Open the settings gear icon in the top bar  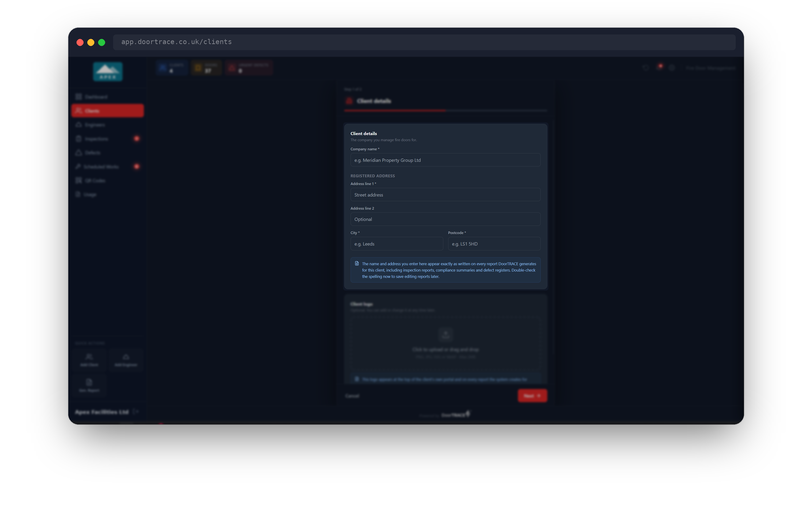pos(672,68)
